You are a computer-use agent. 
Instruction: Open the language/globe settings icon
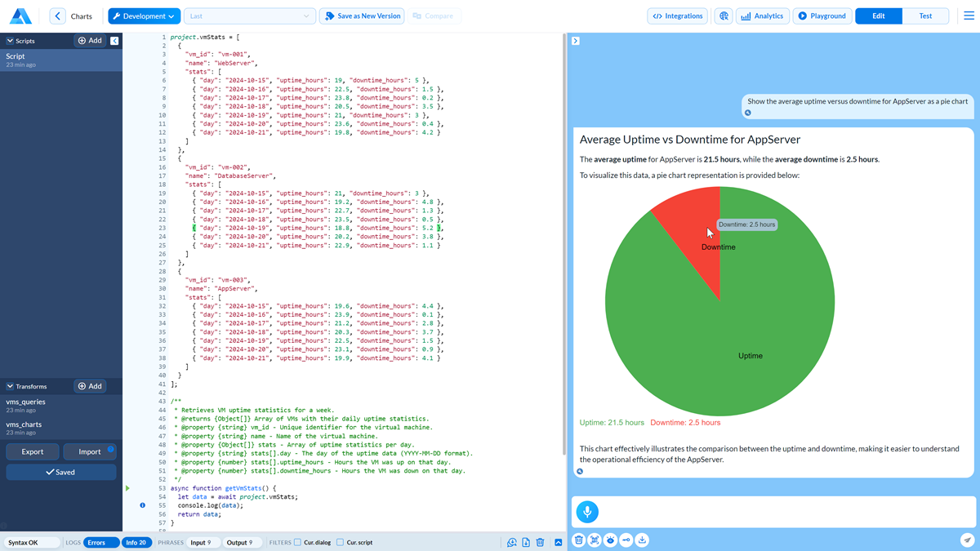click(724, 16)
